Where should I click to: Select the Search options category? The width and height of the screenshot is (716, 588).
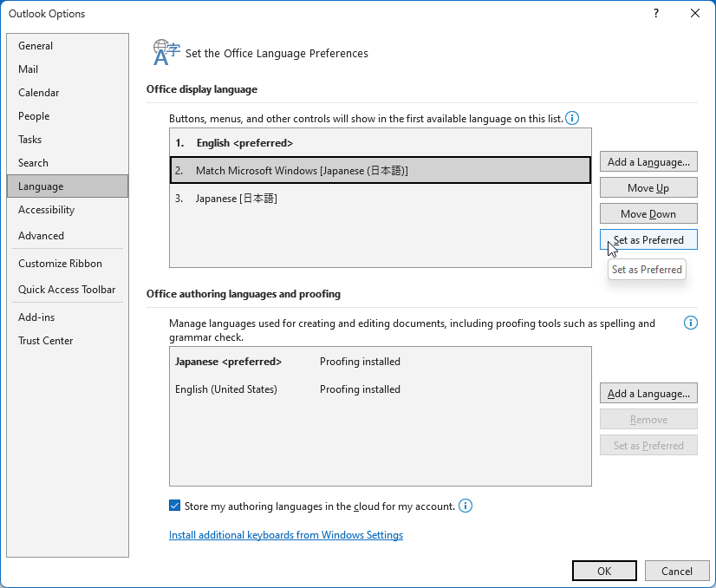(68, 163)
